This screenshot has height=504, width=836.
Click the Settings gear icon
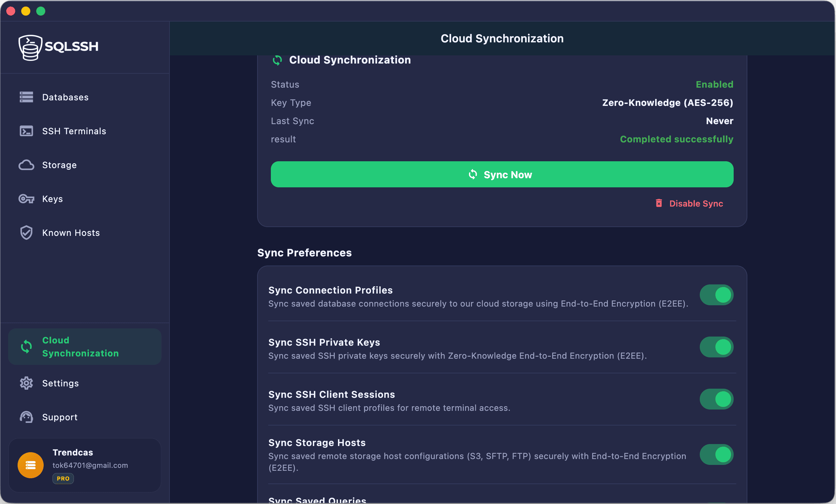point(26,383)
